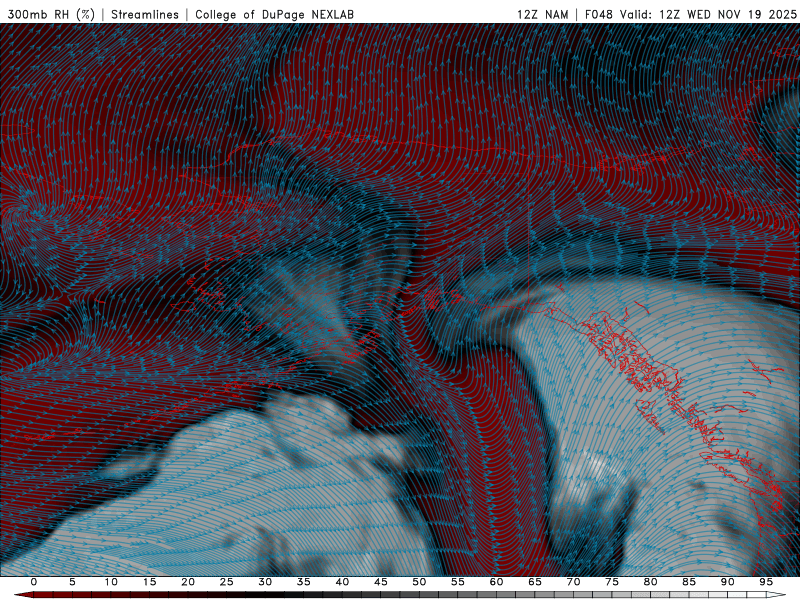Viewport: 800px width, 600px height.
Task: Click the '300mb RH (%)' title text
Action: click(51, 15)
